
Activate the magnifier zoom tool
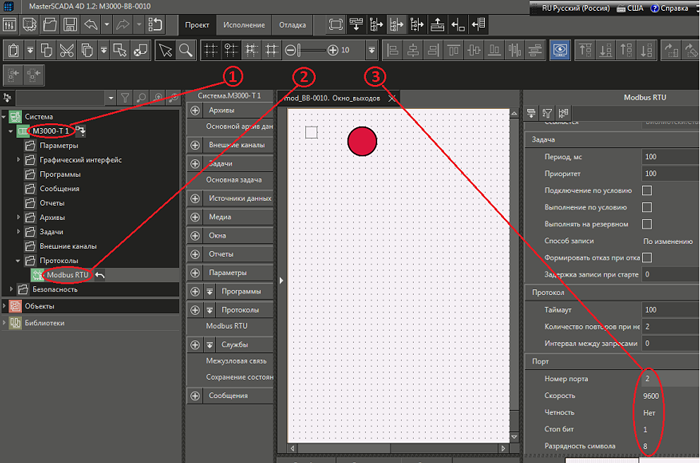pyautogui.click(x=186, y=49)
